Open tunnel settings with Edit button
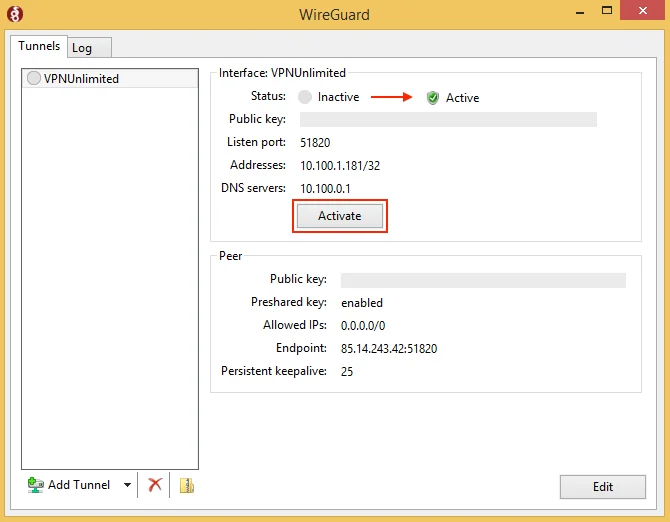670x522 pixels. coord(602,487)
